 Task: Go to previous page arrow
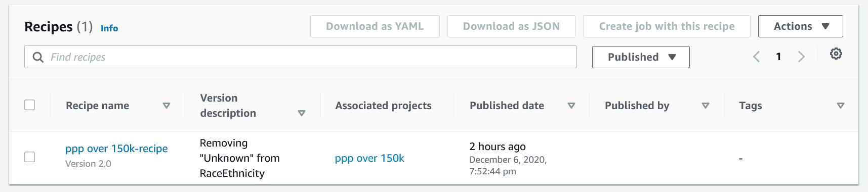click(x=757, y=57)
